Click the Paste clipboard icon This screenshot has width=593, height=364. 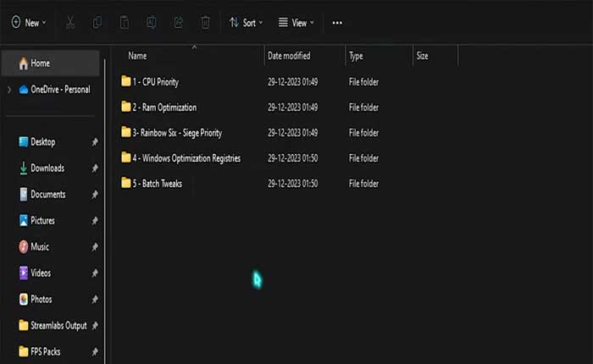(x=125, y=23)
